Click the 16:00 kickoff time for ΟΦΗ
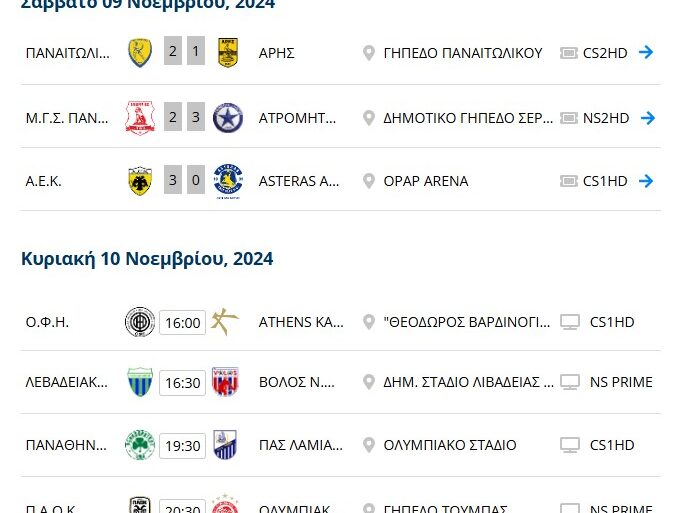 [182, 322]
